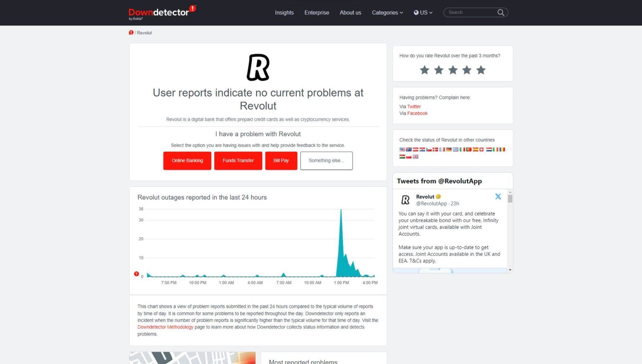Open the US country selector dropdown
The height and width of the screenshot is (364, 642).
(423, 13)
